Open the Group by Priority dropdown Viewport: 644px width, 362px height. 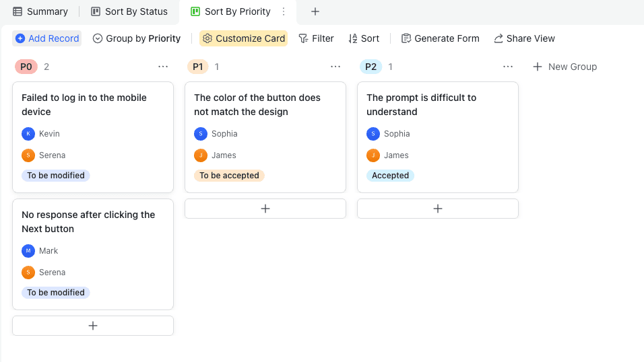(137, 38)
